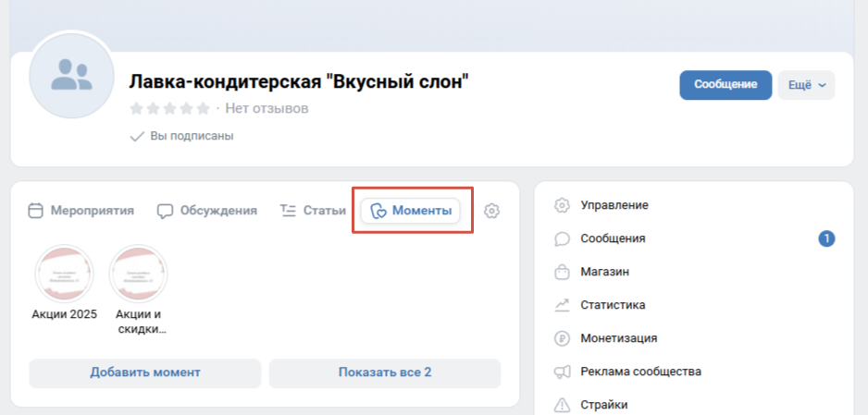Image resolution: width=868 pixels, height=415 pixels.
Task: Click the Страйки warning triangle icon
Action: [562, 405]
